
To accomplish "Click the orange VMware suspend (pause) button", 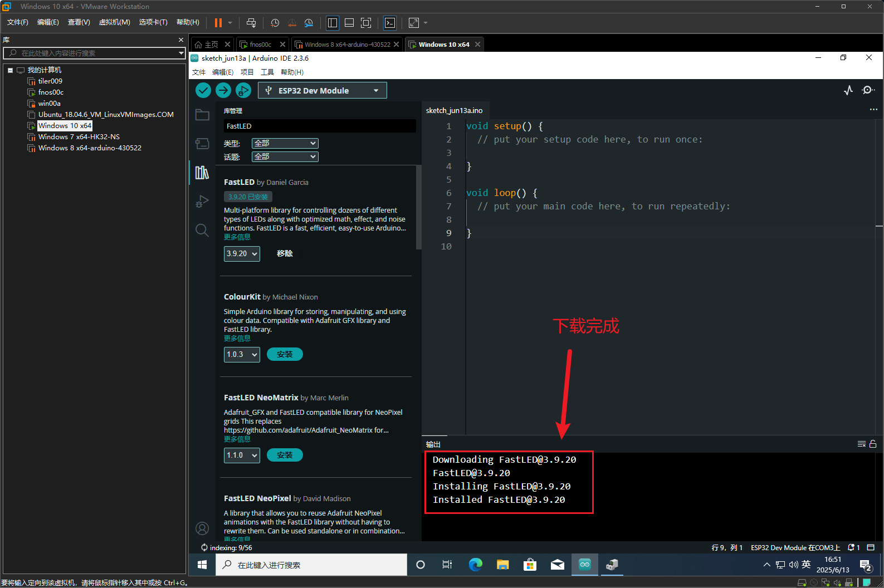I will [x=218, y=23].
